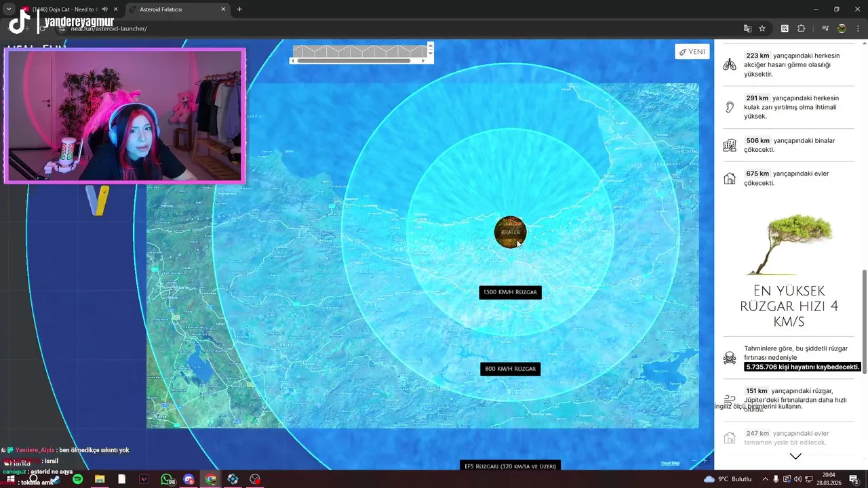Viewport: 868px width, 488px height.
Task: Click the QR code extension icon
Action: click(x=785, y=28)
